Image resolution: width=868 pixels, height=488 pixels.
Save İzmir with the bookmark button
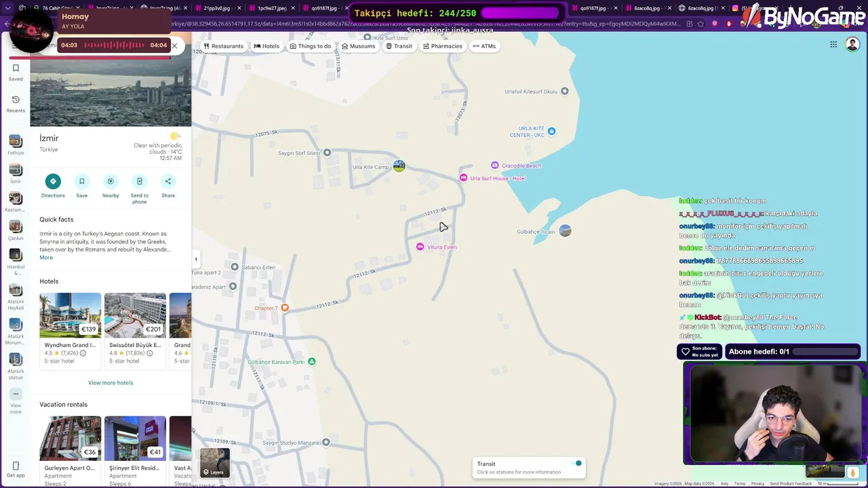(x=81, y=181)
